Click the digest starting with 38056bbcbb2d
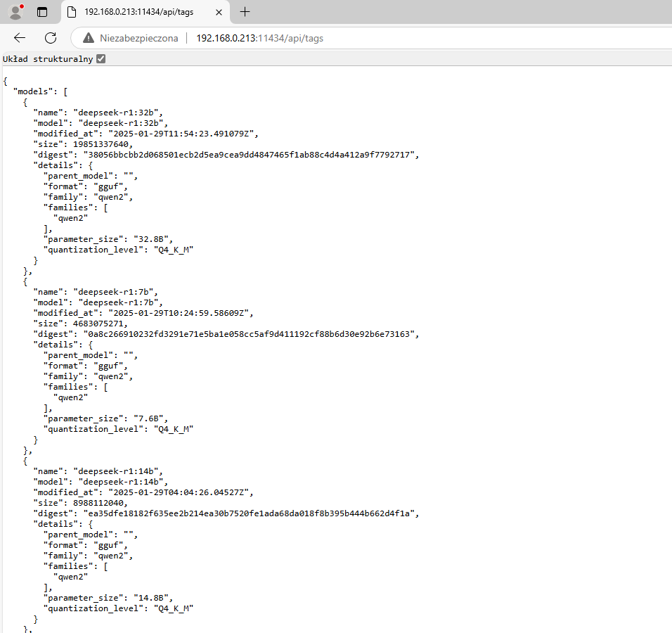 pyautogui.click(x=249, y=155)
